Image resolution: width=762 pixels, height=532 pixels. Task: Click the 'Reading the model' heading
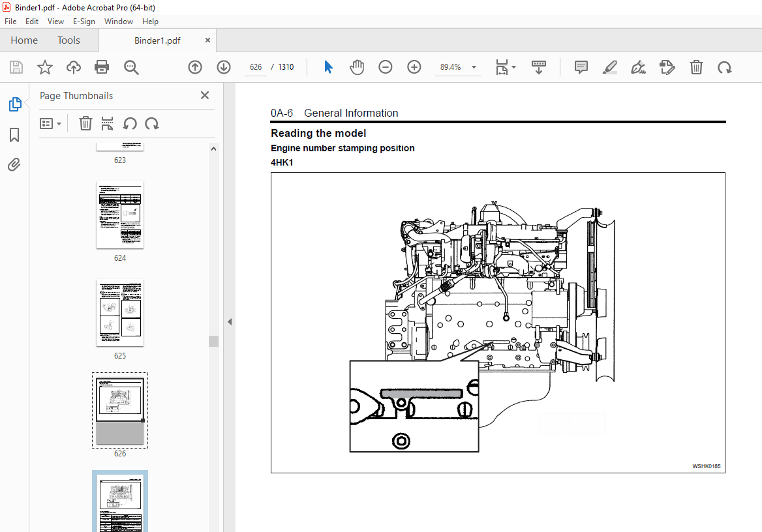[x=318, y=133]
